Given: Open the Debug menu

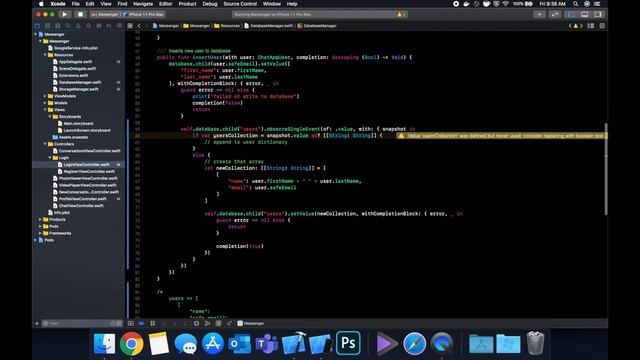Looking at the screenshot, I should 210,4.
